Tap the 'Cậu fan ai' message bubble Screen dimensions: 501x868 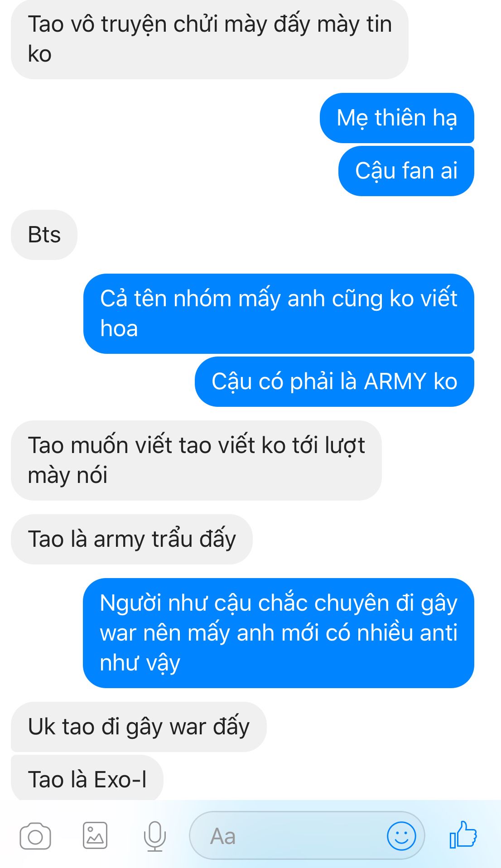pos(406,171)
